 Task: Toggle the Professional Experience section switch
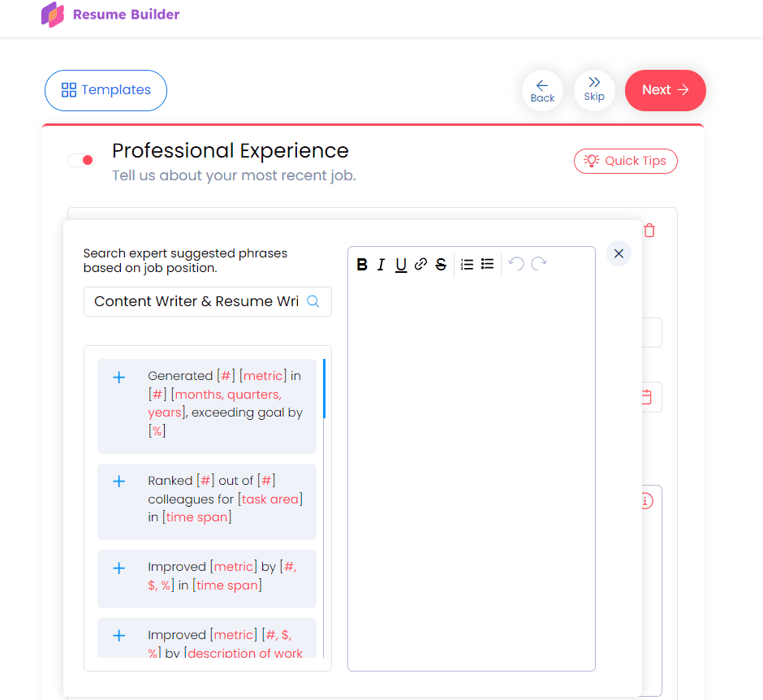click(x=80, y=160)
